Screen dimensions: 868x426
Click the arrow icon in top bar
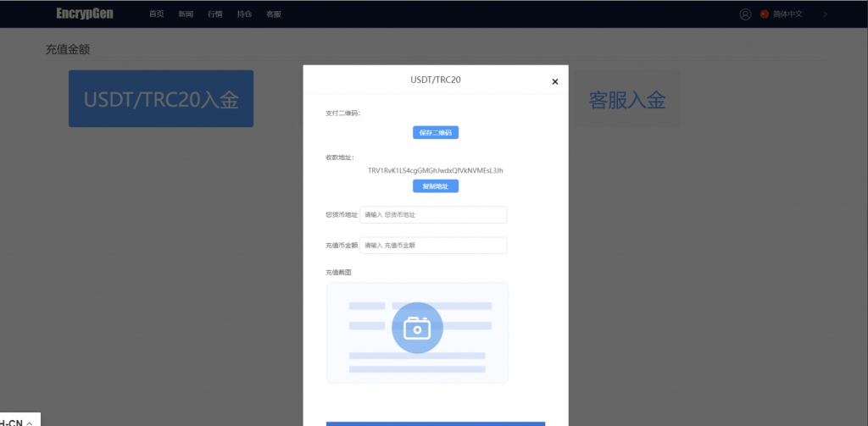click(x=825, y=14)
